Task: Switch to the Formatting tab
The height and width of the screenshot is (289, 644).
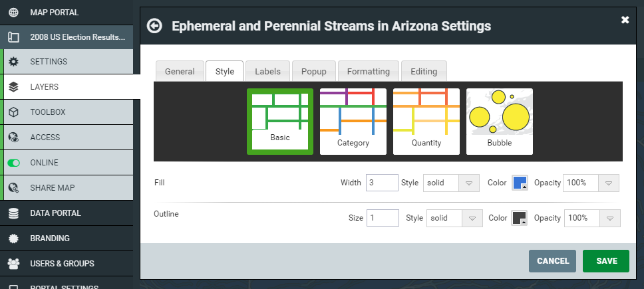Action: (x=369, y=71)
